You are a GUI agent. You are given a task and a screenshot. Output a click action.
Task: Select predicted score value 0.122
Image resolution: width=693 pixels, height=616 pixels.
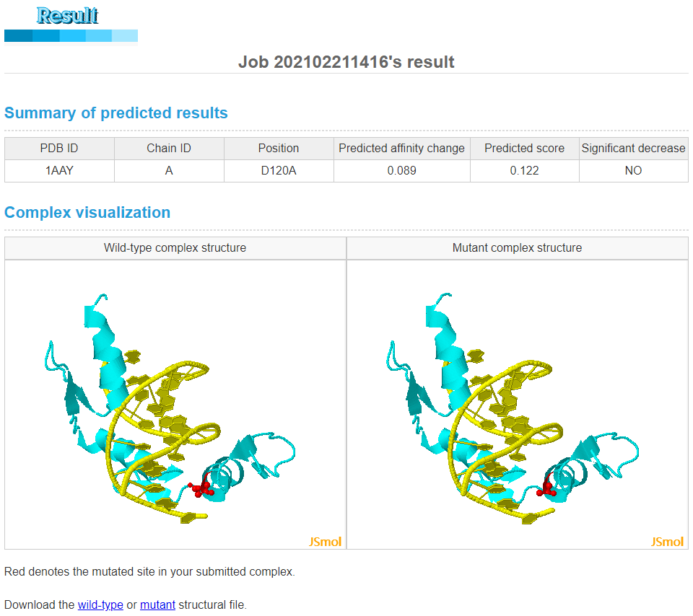coord(524,170)
